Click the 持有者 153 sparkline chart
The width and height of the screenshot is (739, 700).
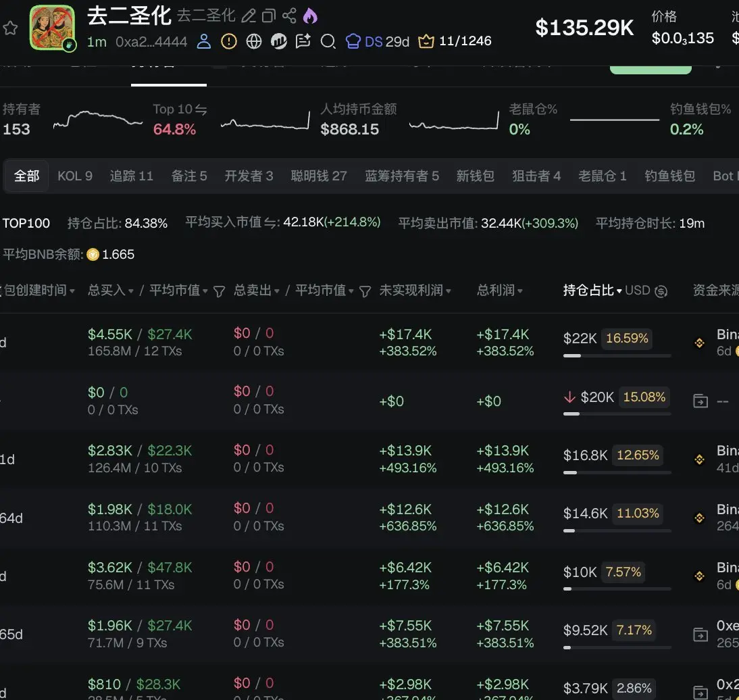[x=97, y=120]
